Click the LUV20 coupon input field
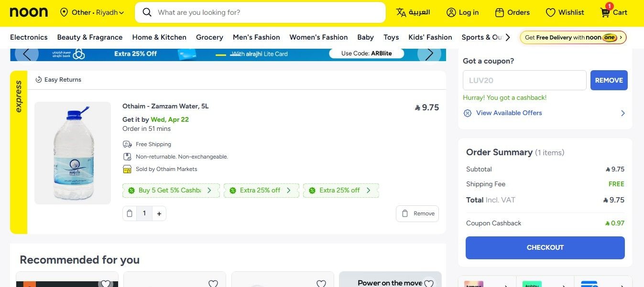 point(524,80)
